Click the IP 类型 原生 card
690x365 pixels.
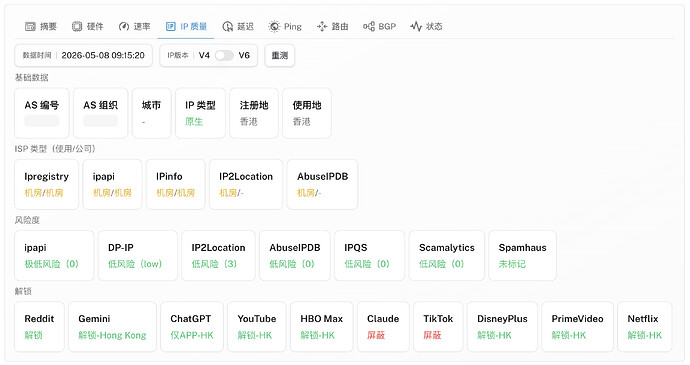[x=201, y=113]
